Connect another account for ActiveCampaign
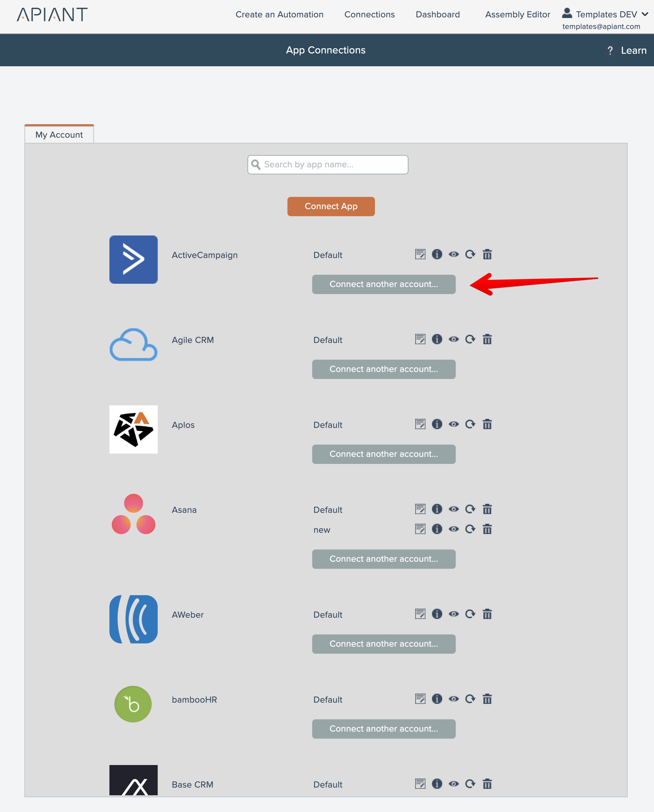 click(384, 284)
